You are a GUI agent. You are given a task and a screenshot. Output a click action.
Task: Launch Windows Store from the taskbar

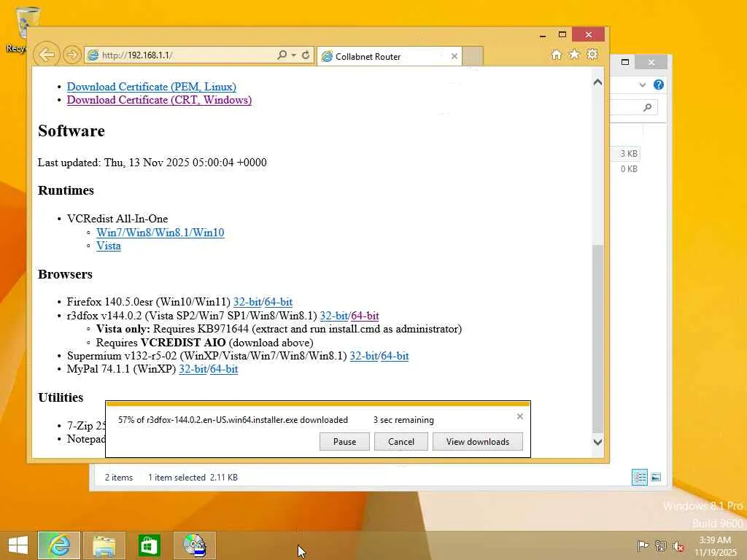click(x=149, y=545)
